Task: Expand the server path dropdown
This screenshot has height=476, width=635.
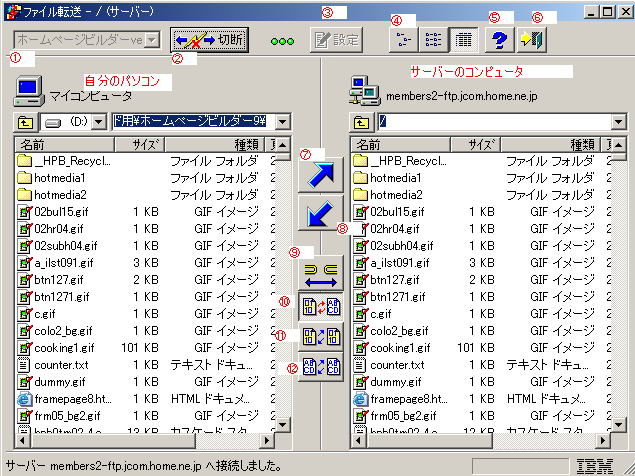Action: pos(618,123)
